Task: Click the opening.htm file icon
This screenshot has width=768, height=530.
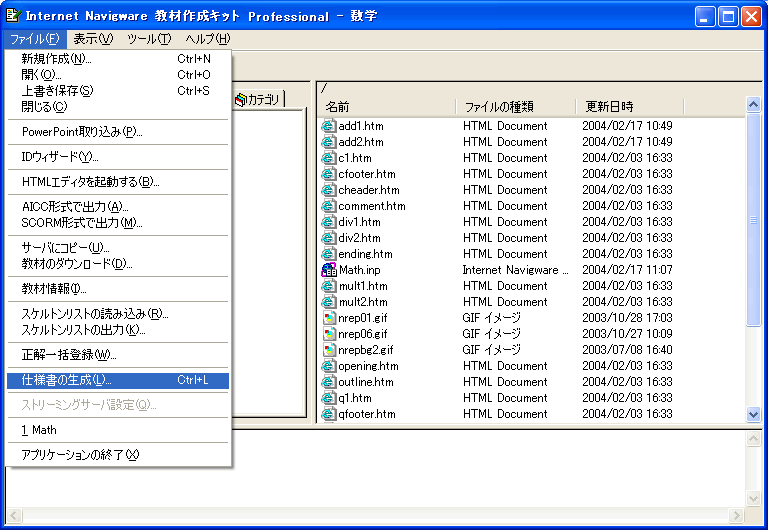Action: pos(329,366)
